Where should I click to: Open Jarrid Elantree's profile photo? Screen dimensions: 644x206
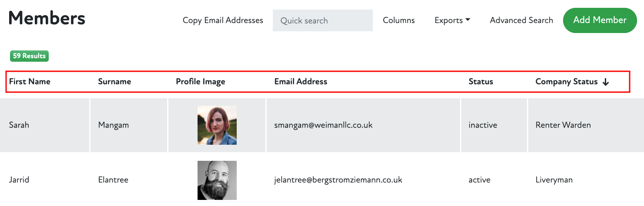tap(217, 180)
